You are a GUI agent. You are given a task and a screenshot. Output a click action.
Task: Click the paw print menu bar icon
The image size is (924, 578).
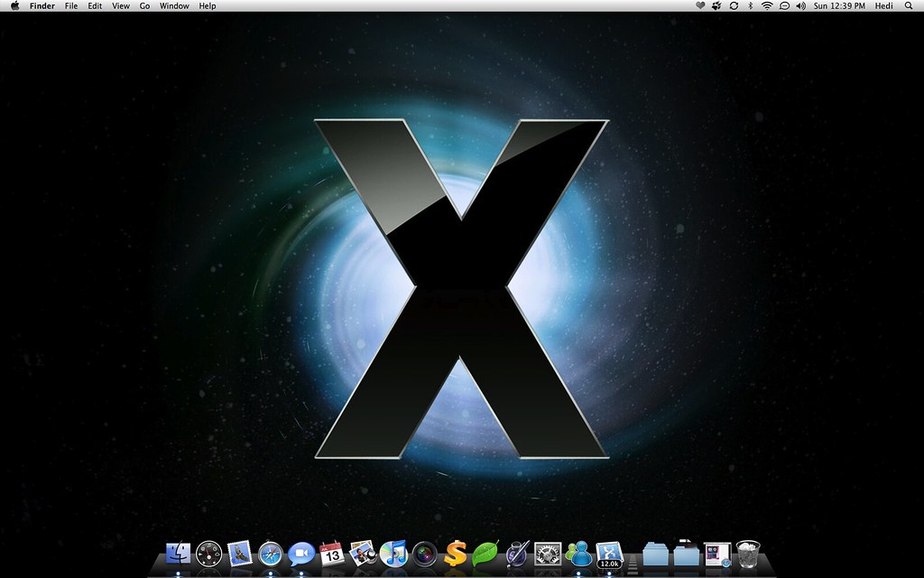coord(716,6)
